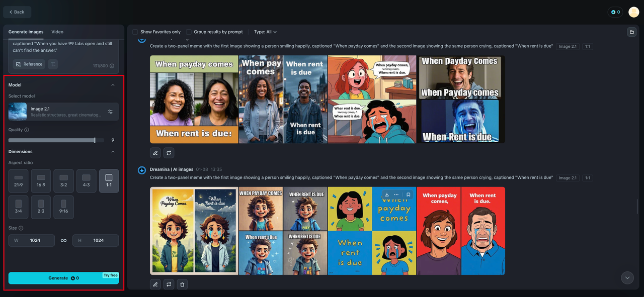Delete results with the trash icon

click(x=182, y=284)
